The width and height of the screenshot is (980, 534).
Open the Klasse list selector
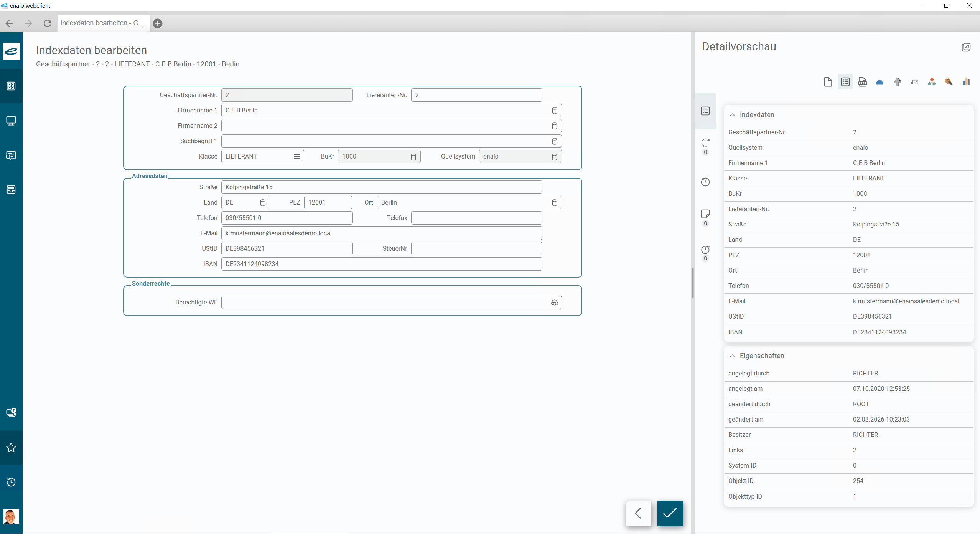point(296,156)
